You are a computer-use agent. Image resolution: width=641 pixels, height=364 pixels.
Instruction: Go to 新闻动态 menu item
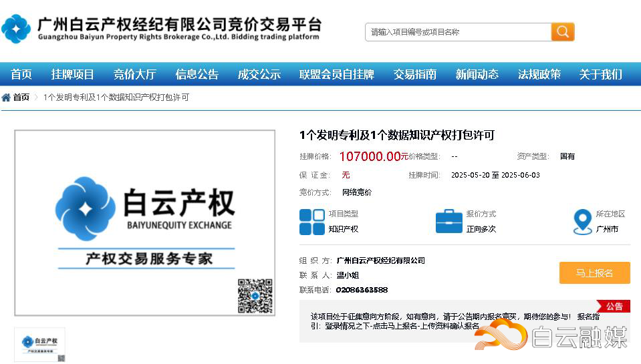[477, 74]
